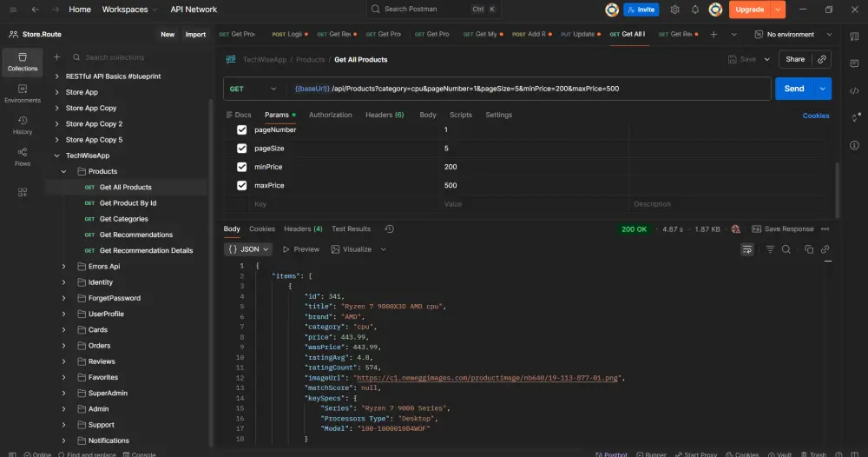Open the tabs overflow chevron
868x457 pixels.
coord(734,35)
